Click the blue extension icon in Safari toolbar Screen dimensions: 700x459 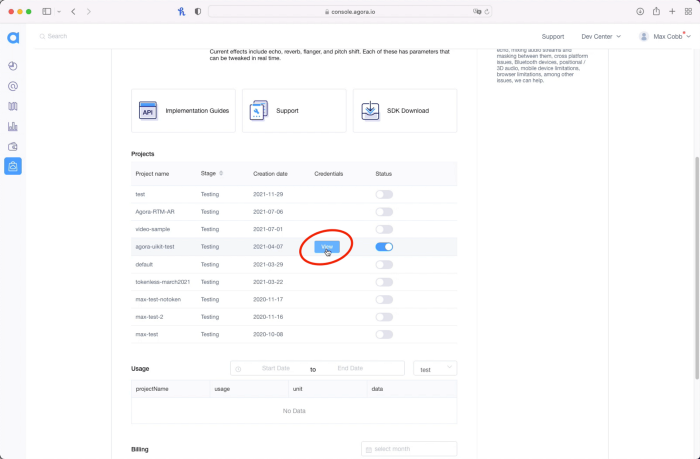tap(181, 12)
